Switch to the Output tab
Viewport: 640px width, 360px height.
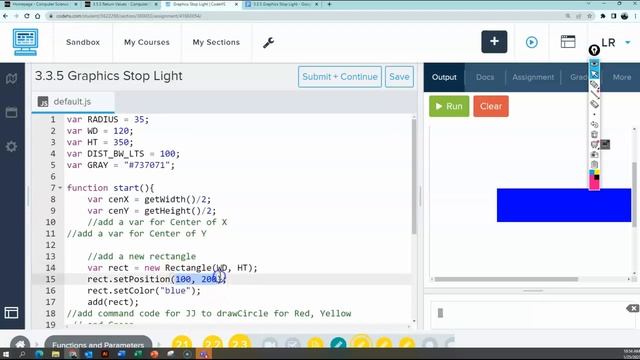(444, 77)
